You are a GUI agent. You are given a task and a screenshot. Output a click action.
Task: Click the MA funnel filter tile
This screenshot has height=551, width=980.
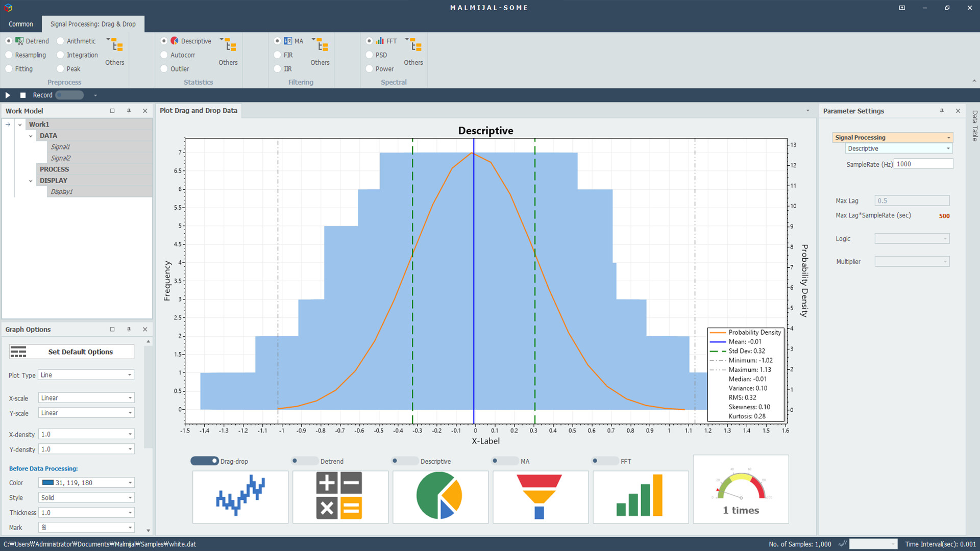(x=540, y=496)
